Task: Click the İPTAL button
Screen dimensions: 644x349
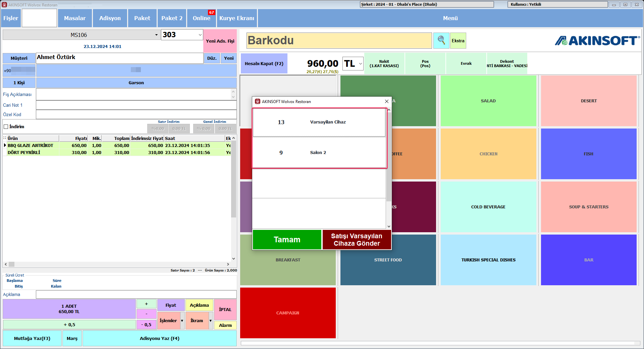Action: click(225, 309)
